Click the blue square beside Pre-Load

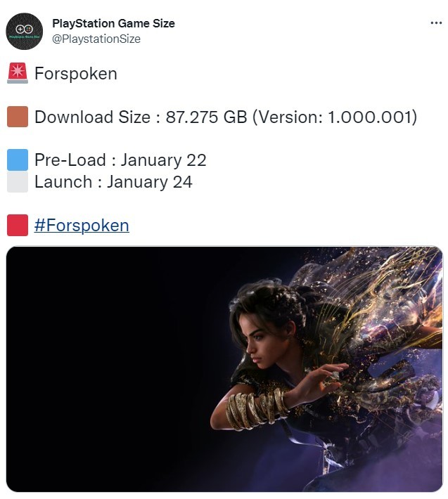(18, 160)
